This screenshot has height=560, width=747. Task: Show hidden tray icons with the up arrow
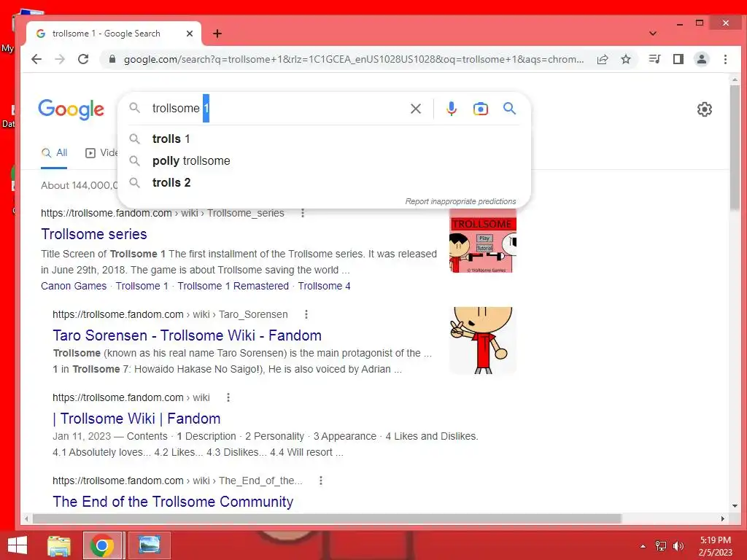643,546
